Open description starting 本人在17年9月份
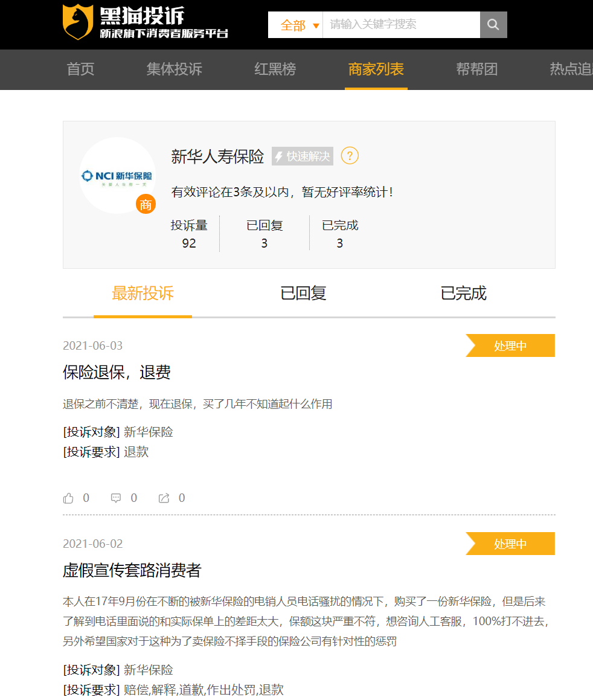 (x=306, y=621)
